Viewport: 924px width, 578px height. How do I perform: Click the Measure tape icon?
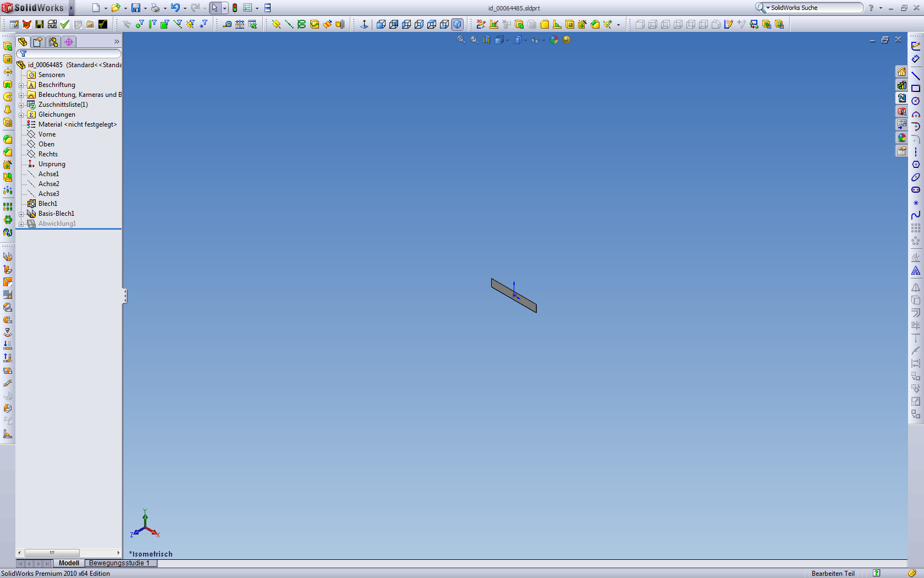(227, 24)
